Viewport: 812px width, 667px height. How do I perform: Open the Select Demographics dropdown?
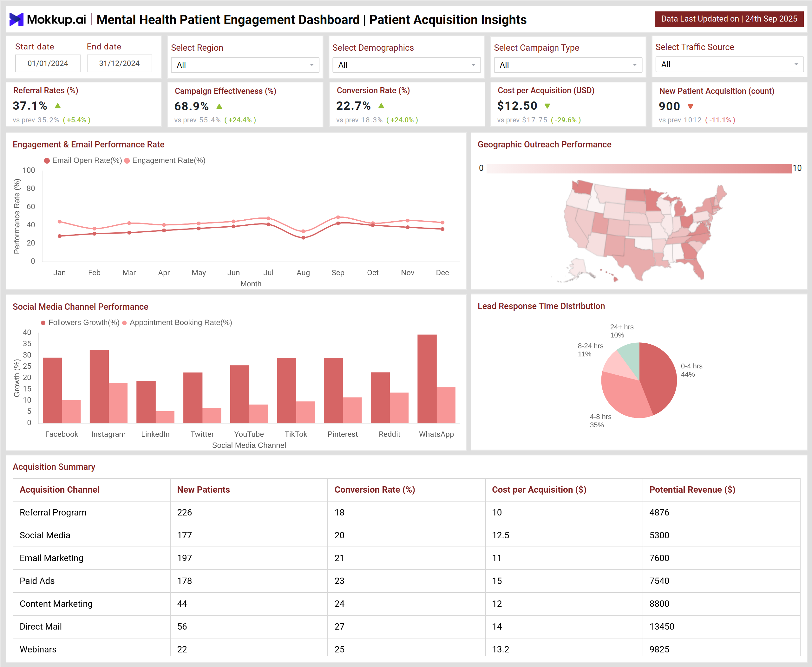pos(406,65)
